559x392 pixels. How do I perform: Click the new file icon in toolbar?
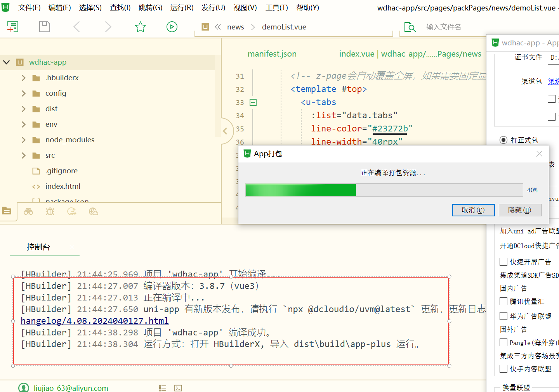tap(13, 27)
